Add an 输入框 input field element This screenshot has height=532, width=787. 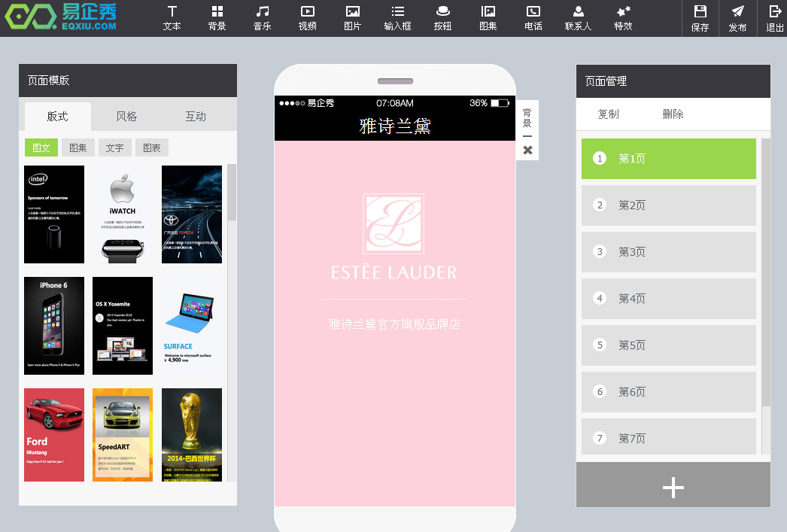click(397, 18)
